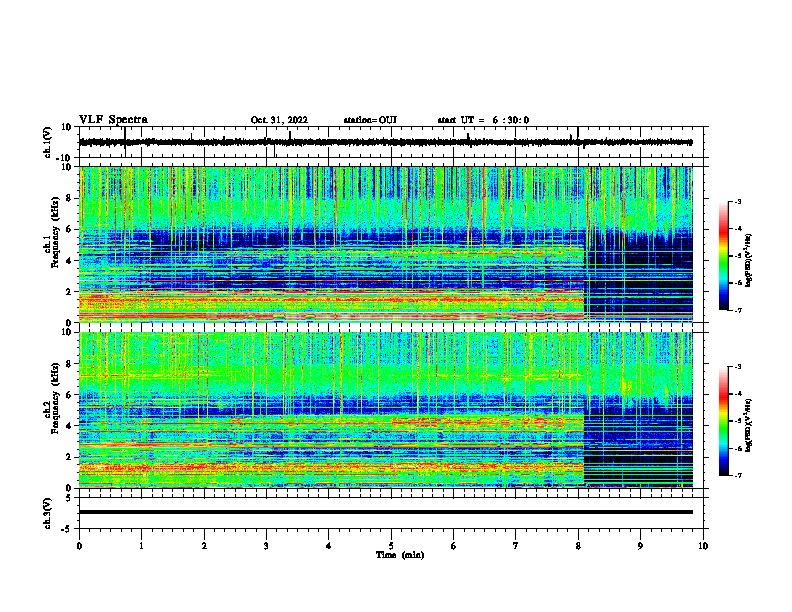Click the time axis tick label "8"

[x=578, y=546]
